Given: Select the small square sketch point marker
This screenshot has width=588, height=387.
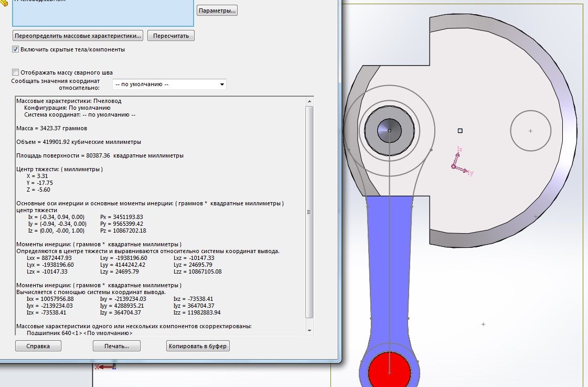Looking at the screenshot, I should pos(460,130).
